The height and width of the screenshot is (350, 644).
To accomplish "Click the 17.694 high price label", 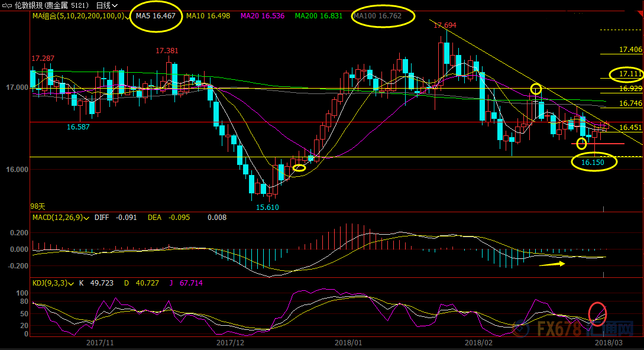I will click(x=445, y=25).
